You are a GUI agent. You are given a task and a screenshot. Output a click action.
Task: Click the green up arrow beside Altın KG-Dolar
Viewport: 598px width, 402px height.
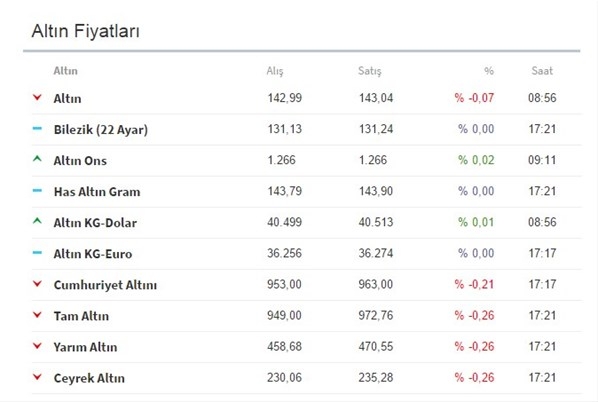pos(37,221)
